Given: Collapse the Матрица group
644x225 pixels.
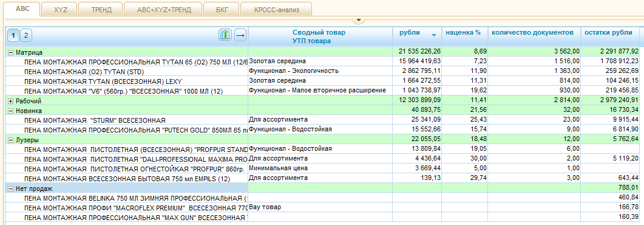Looking at the screenshot, I should click(x=10, y=52).
